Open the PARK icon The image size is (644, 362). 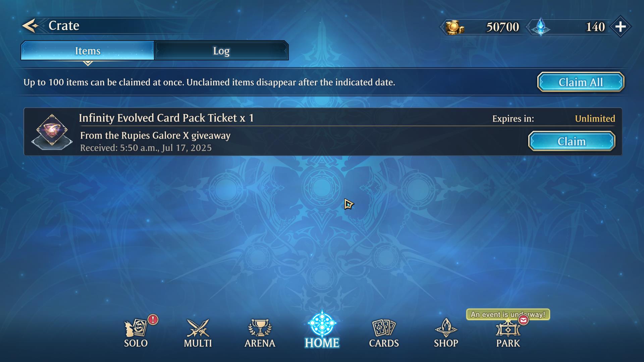pyautogui.click(x=508, y=328)
